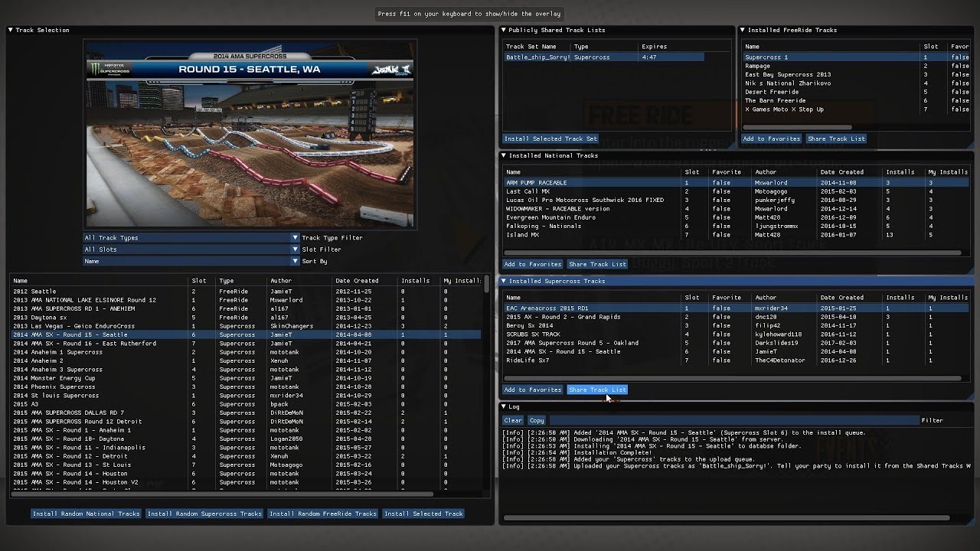Select 'Rampage' in FreeRide tracks
The image size is (980, 551).
pos(856,66)
